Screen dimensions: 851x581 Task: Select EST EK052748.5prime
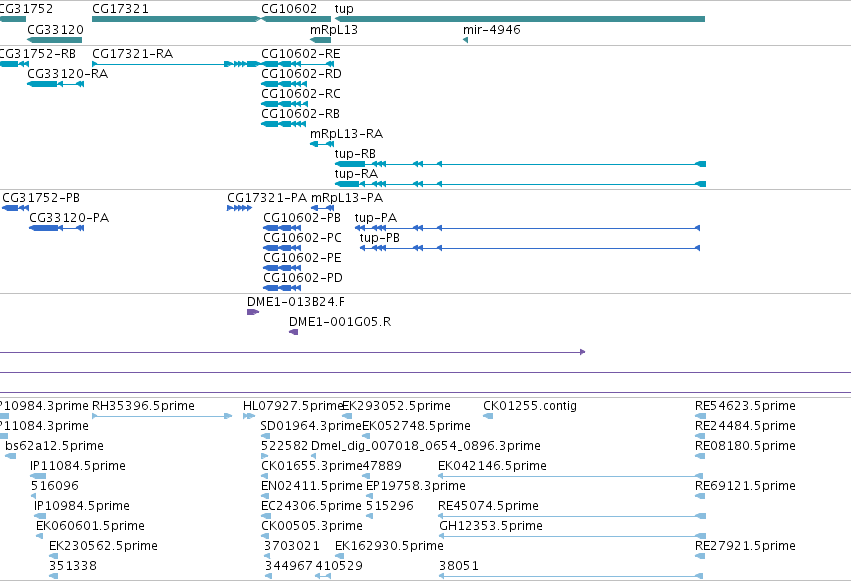tap(366, 436)
